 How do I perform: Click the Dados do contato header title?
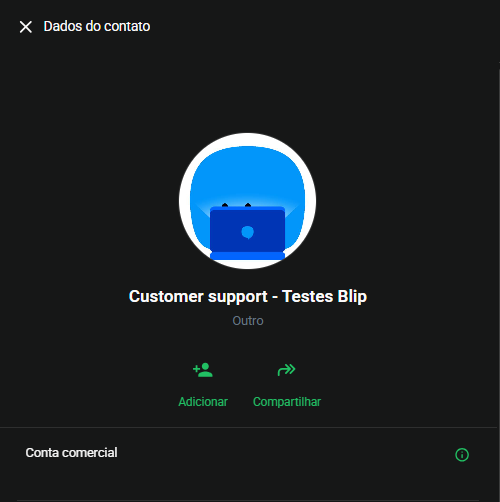tap(97, 26)
